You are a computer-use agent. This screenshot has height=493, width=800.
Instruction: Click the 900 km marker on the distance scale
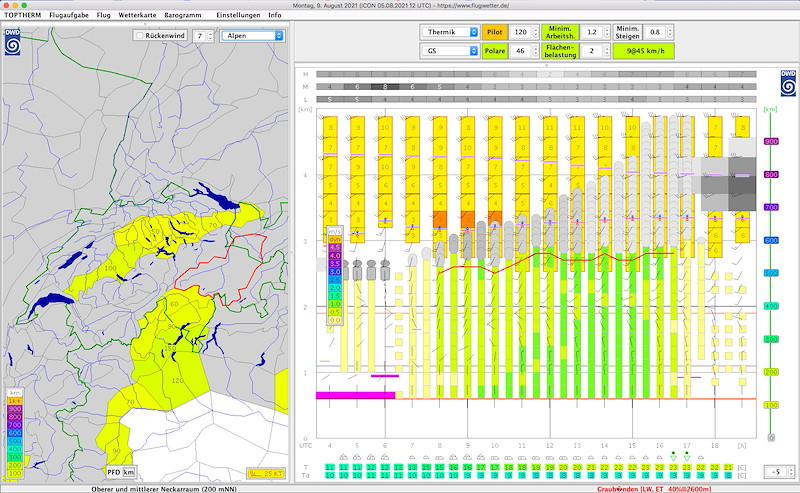click(x=771, y=141)
